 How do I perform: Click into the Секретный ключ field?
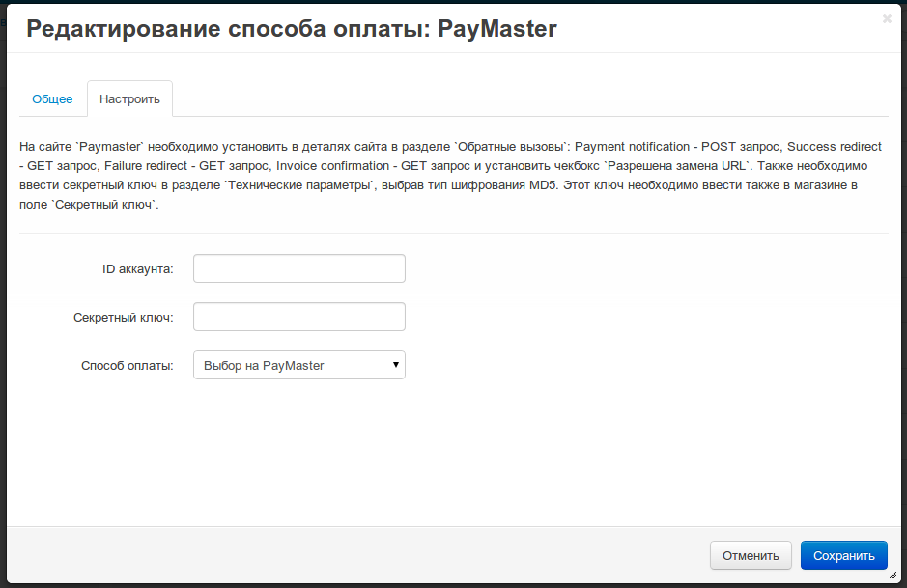[298, 317]
